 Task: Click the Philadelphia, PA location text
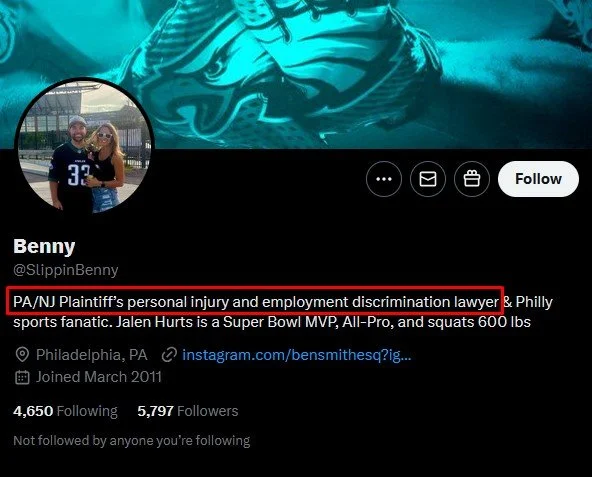(91, 355)
